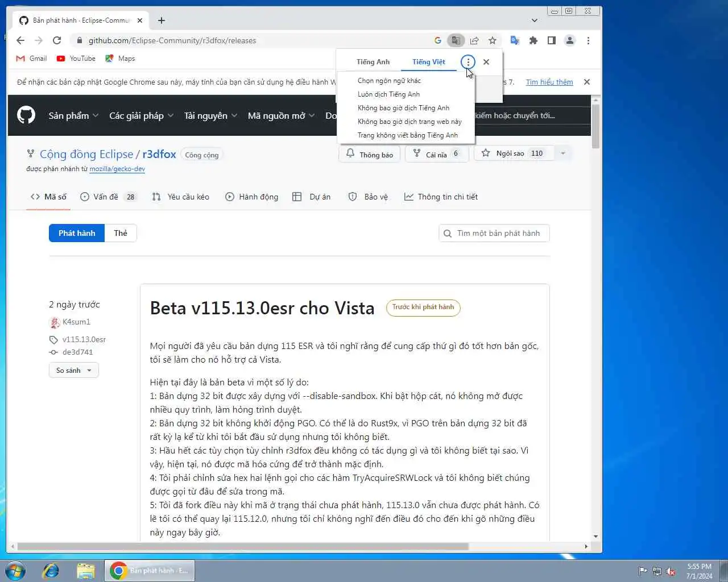Expand the Sản phẩm navigation dropdown

pos(73,115)
